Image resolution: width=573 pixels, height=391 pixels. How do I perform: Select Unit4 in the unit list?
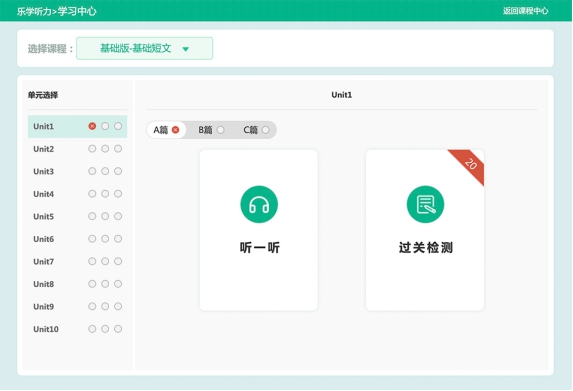(77, 194)
